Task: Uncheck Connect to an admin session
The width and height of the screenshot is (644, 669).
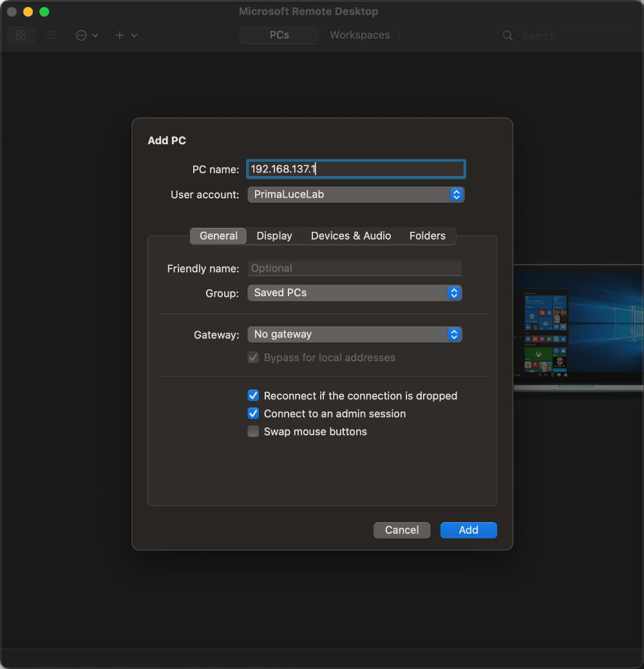Action: coord(253,413)
